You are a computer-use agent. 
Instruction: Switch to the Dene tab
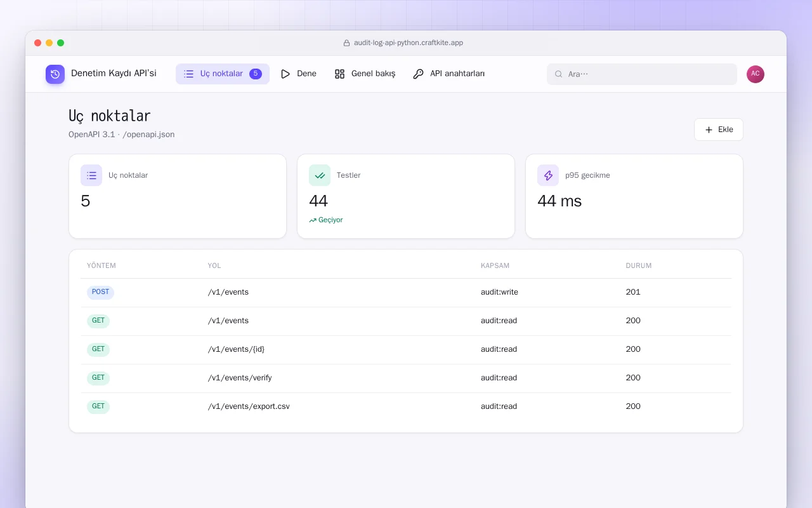point(298,74)
